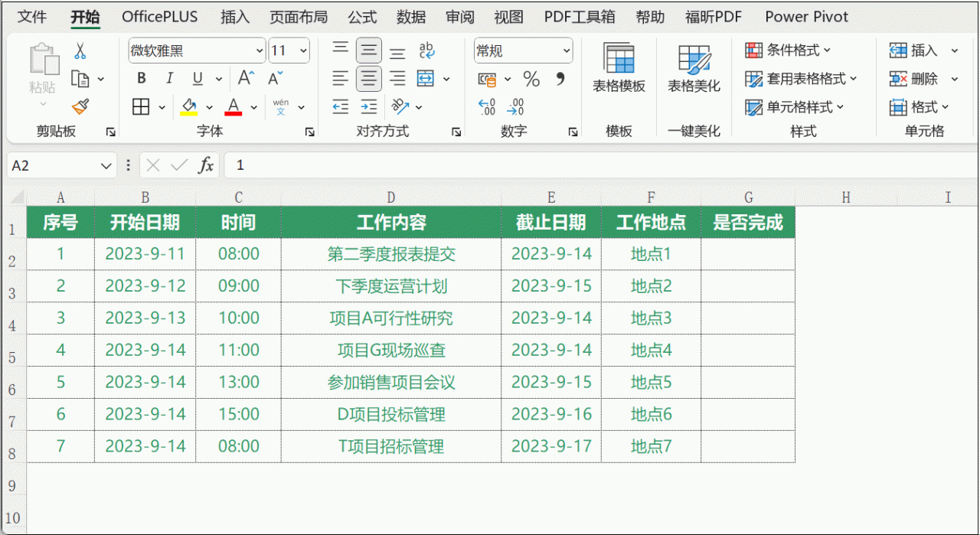Open number format dropdown 常规

click(567, 51)
